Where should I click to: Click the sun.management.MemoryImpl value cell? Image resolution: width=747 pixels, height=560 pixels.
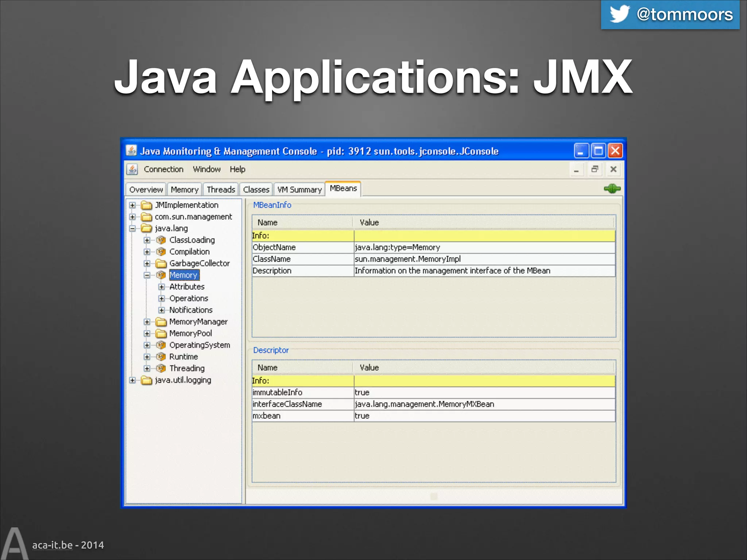coord(484,259)
